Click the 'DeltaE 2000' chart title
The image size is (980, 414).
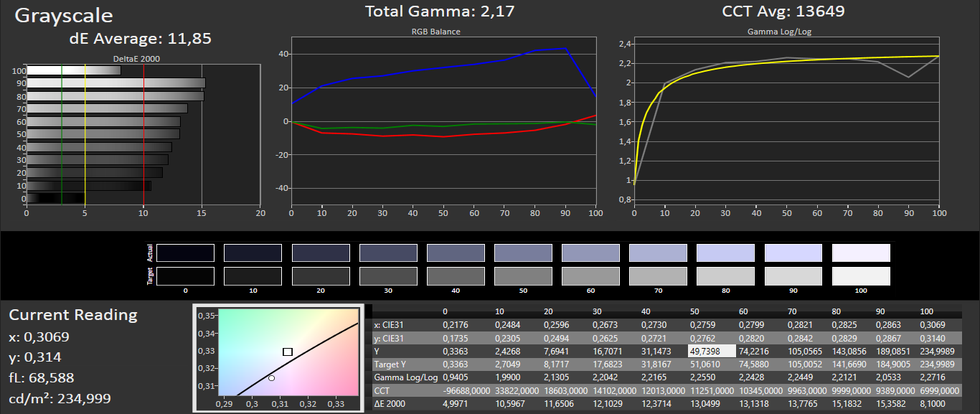(x=137, y=59)
